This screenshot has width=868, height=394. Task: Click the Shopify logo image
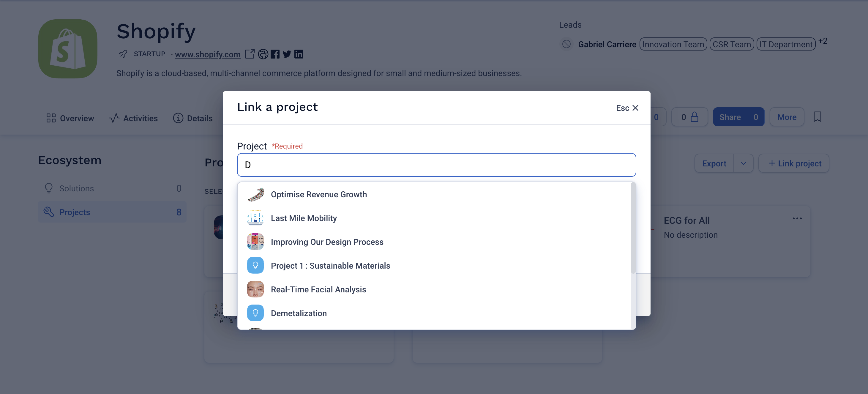[x=68, y=48]
